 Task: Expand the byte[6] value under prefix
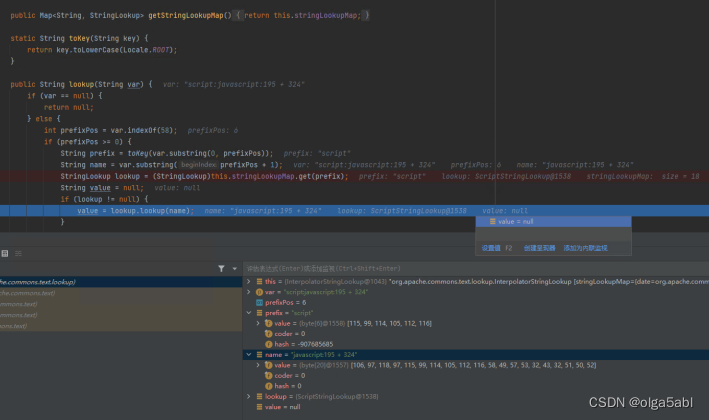point(258,323)
